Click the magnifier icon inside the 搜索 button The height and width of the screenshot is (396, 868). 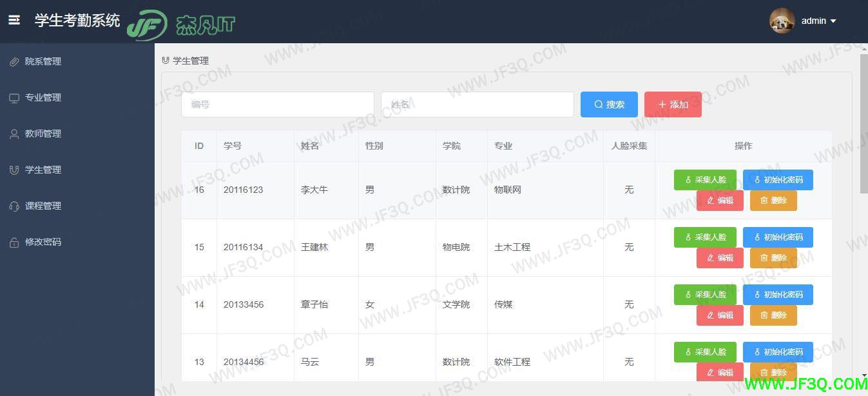tap(598, 104)
